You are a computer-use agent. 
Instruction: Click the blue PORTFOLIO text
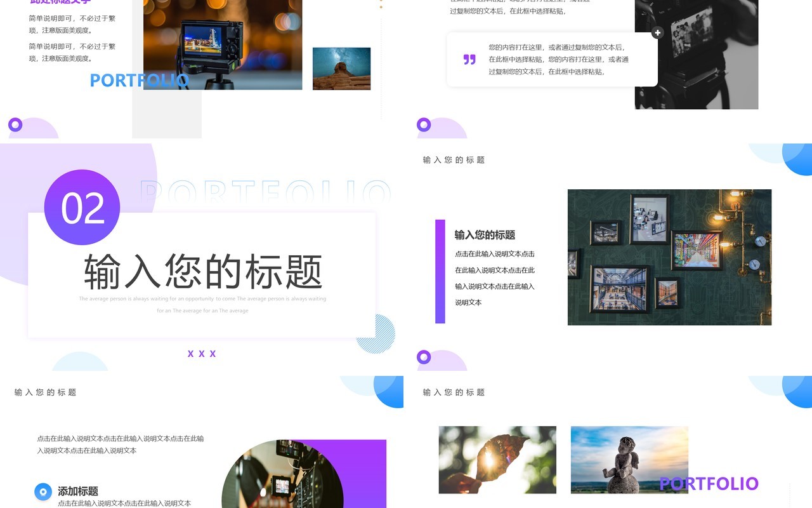click(140, 81)
